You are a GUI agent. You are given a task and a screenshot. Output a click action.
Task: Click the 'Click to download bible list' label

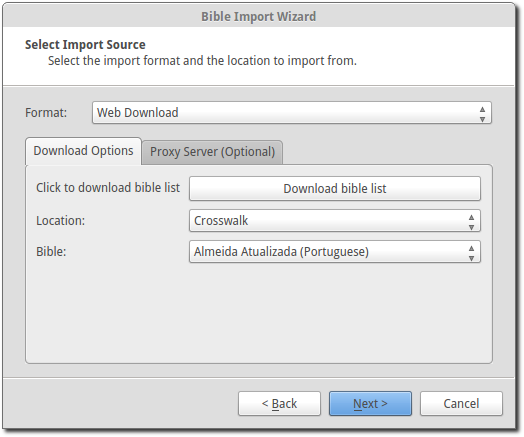(x=108, y=188)
